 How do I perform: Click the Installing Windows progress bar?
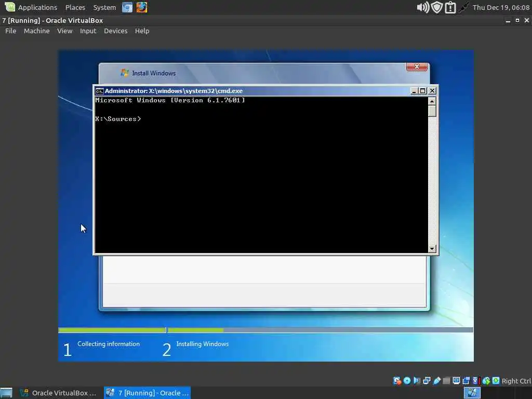320,330
